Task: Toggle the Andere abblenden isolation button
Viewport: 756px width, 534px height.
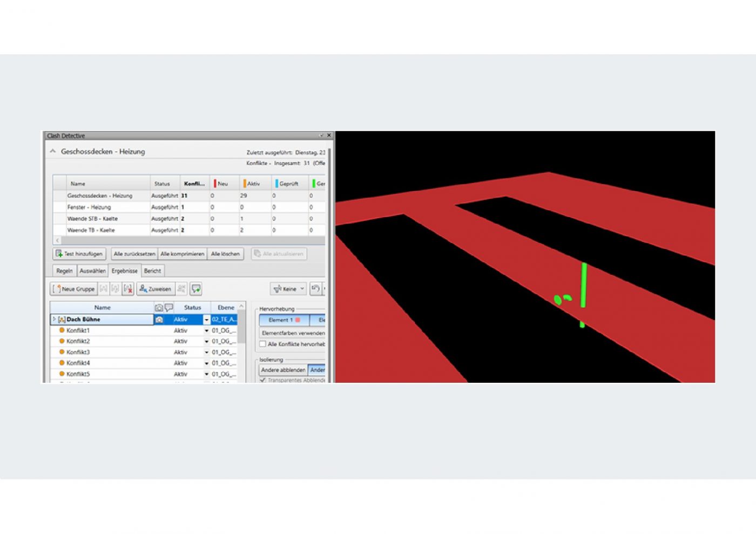Action: pyautogui.click(x=283, y=370)
